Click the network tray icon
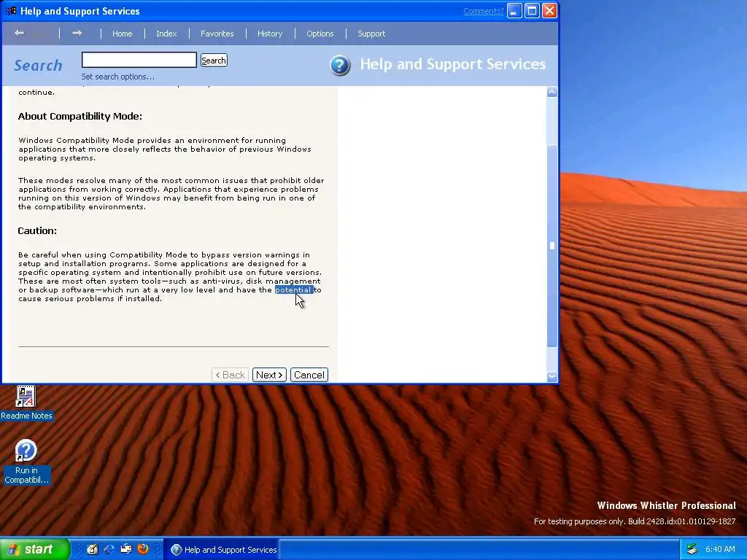Image resolution: width=747 pixels, height=560 pixels. click(692, 549)
